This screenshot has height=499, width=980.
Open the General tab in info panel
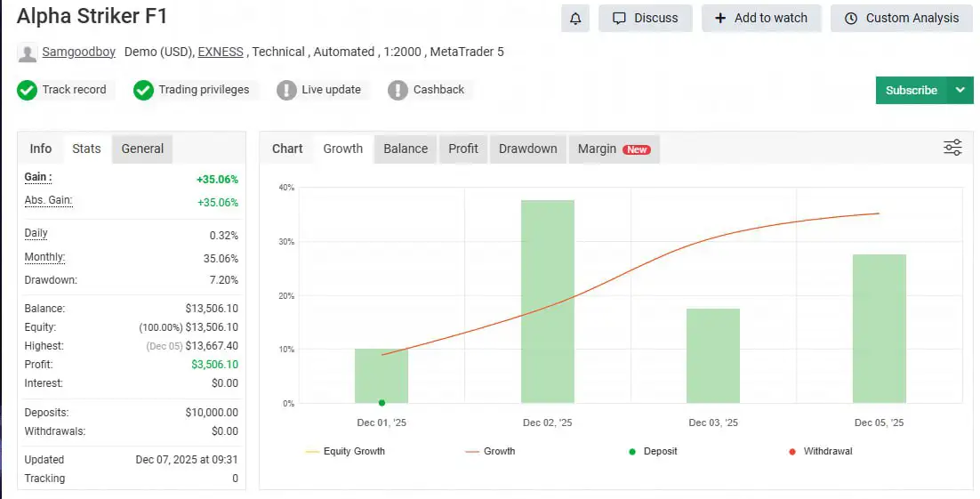coord(142,149)
